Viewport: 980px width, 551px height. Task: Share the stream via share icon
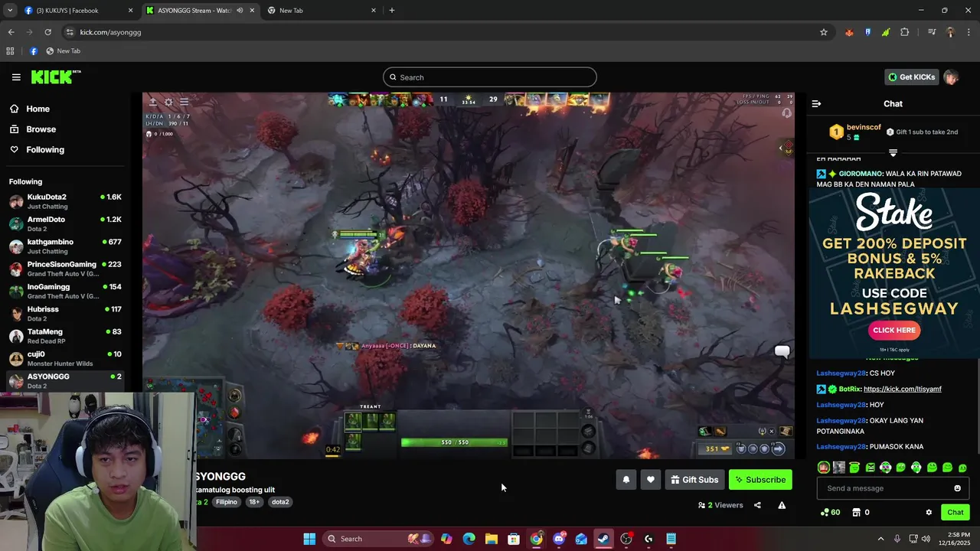pyautogui.click(x=757, y=505)
